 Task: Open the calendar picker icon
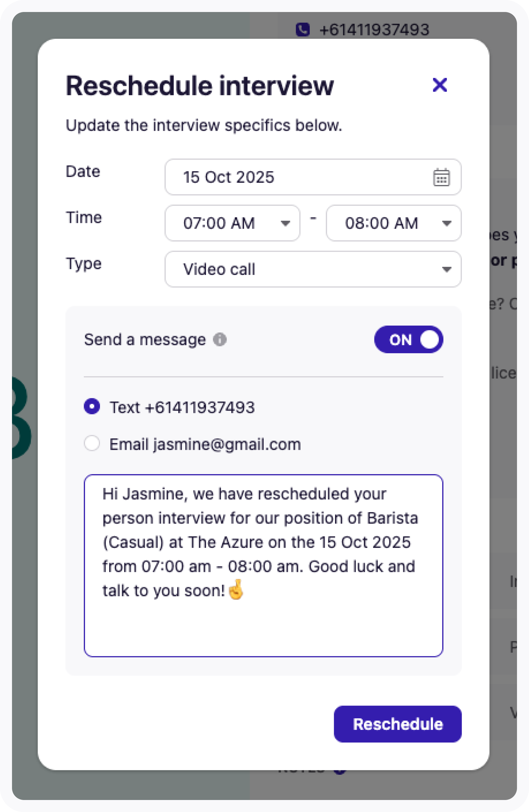point(441,177)
